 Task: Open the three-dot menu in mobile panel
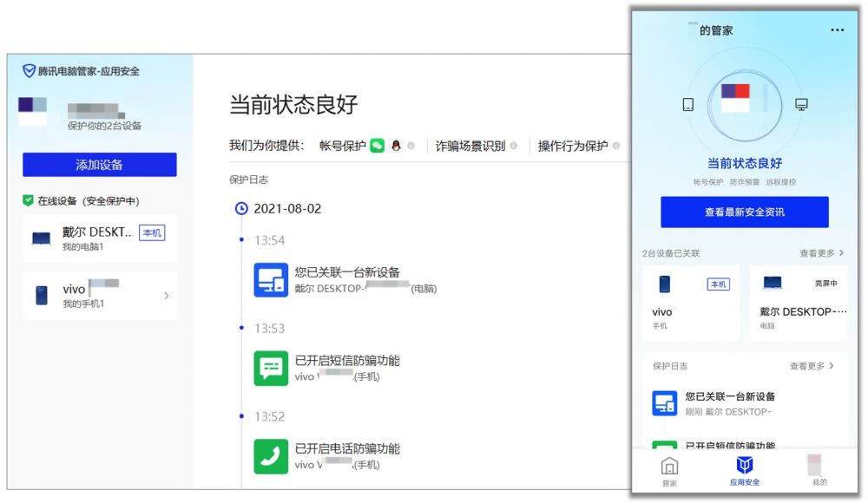click(837, 29)
